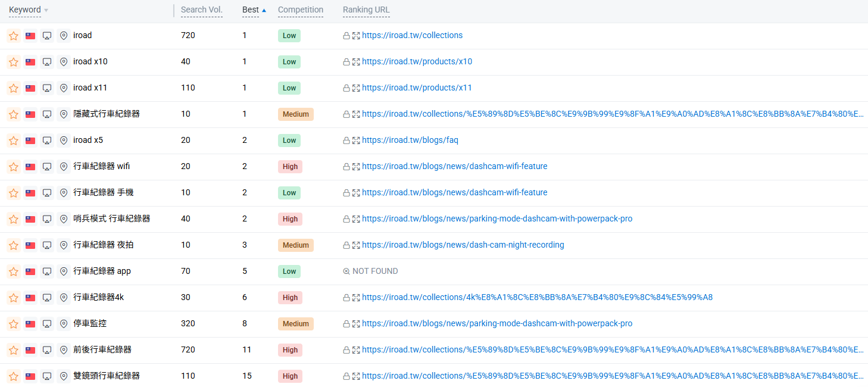Click the flag icon for 行車紀錄器4k
The height and width of the screenshot is (387, 868).
click(x=30, y=298)
